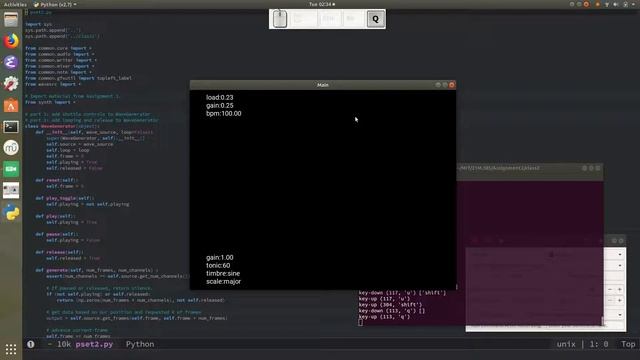This screenshot has width=640, height=360.
Task: Open Ubuntu Software orange bag icon
Action: tap(11, 105)
